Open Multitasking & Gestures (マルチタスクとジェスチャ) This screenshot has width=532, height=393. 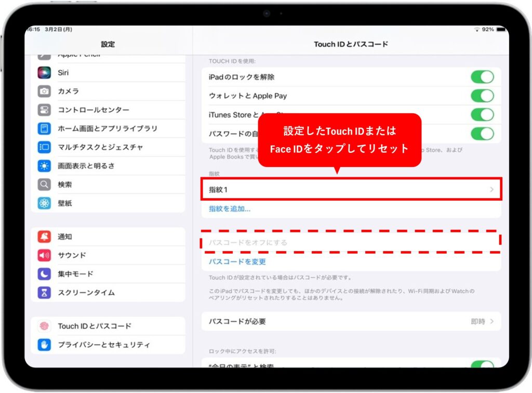(x=100, y=147)
